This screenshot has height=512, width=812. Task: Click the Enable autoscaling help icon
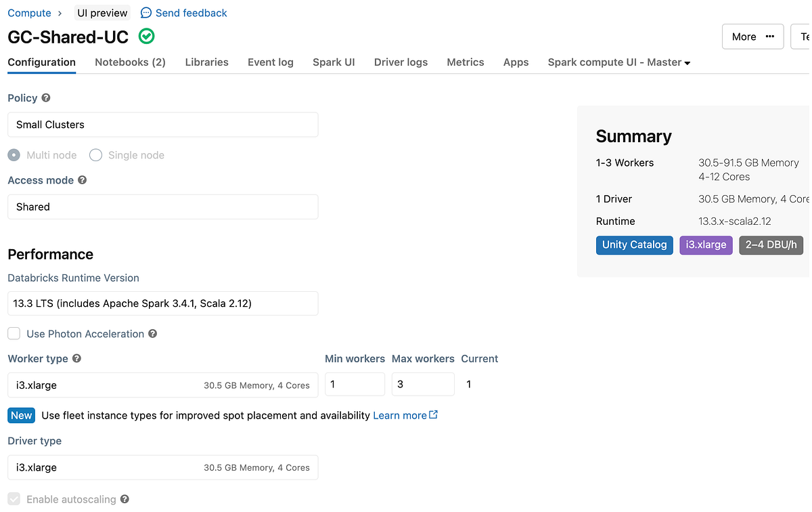point(125,499)
